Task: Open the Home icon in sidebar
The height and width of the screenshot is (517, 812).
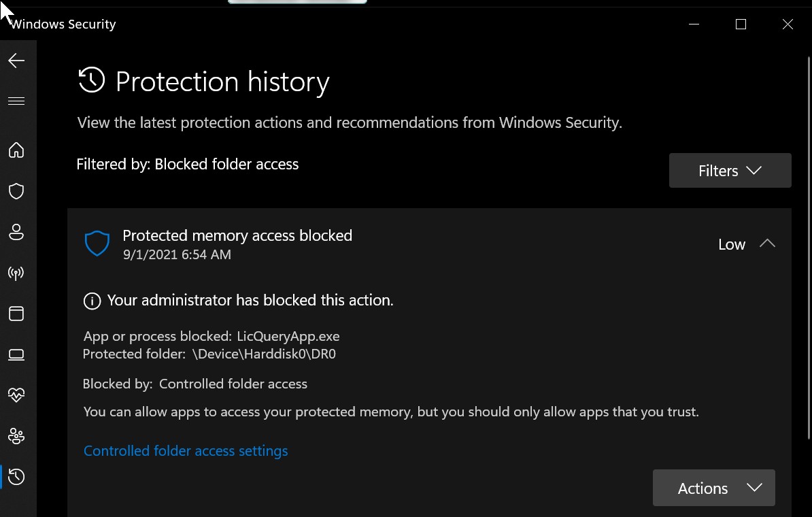Action: [16, 150]
